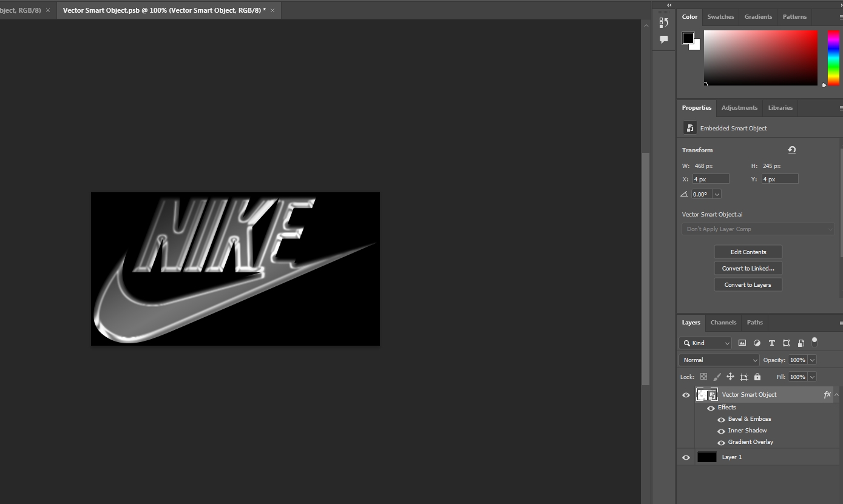Switch to the Libraries tab
843x504 pixels.
click(x=780, y=108)
